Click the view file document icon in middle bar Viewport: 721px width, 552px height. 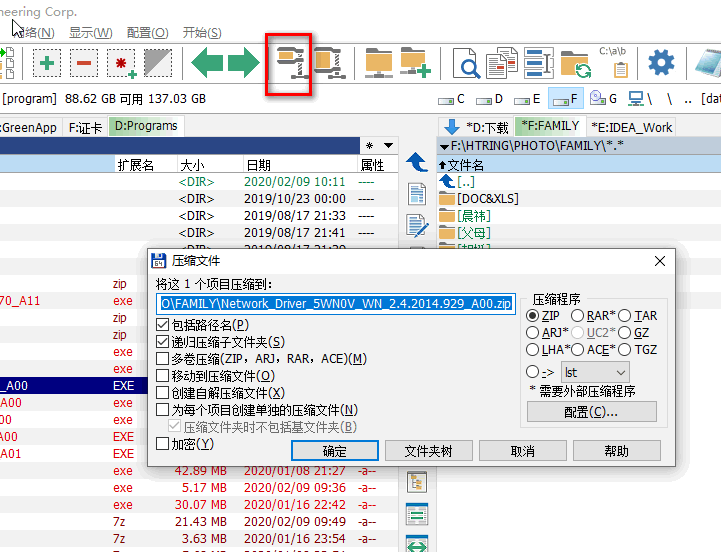417,194
